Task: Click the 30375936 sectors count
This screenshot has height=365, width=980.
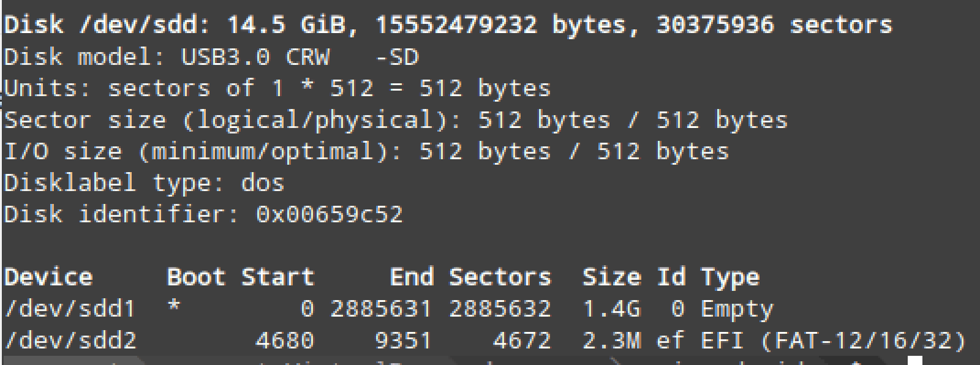Action: coord(715,25)
